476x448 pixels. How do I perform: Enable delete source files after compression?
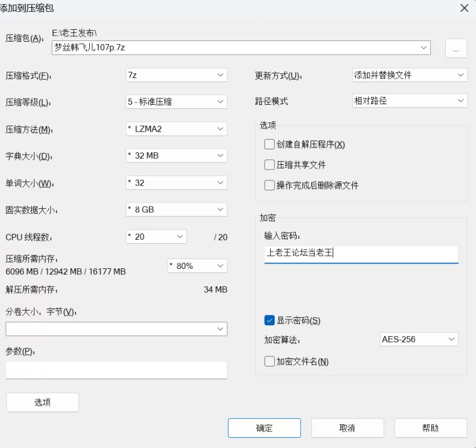[270, 185]
